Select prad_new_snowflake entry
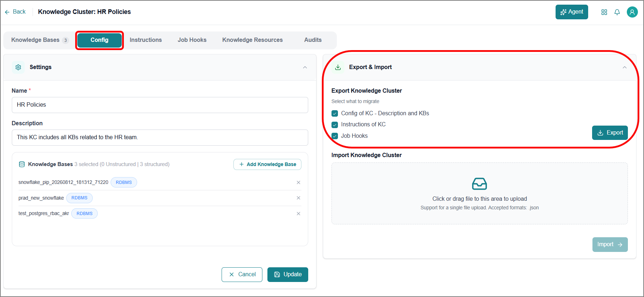The height and width of the screenshot is (297, 644). tap(41, 198)
